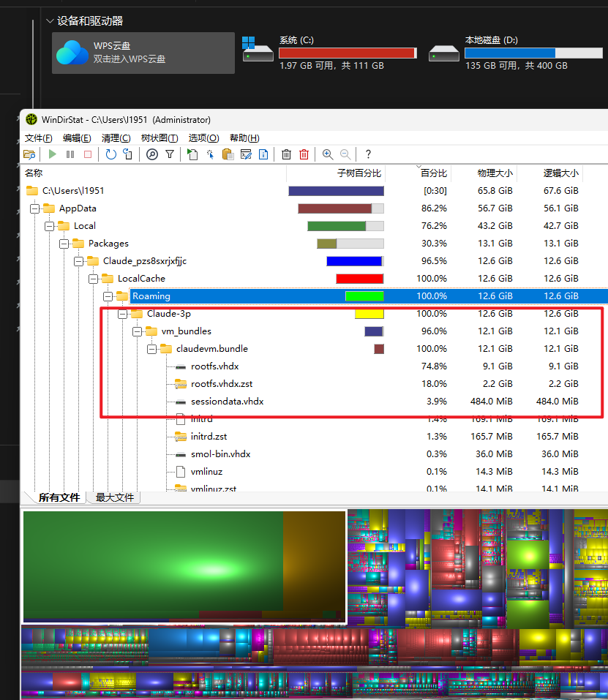Image resolution: width=608 pixels, height=700 pixels.
Task: Click the blue refresh all icon
Action: click(x=110, y=154)
